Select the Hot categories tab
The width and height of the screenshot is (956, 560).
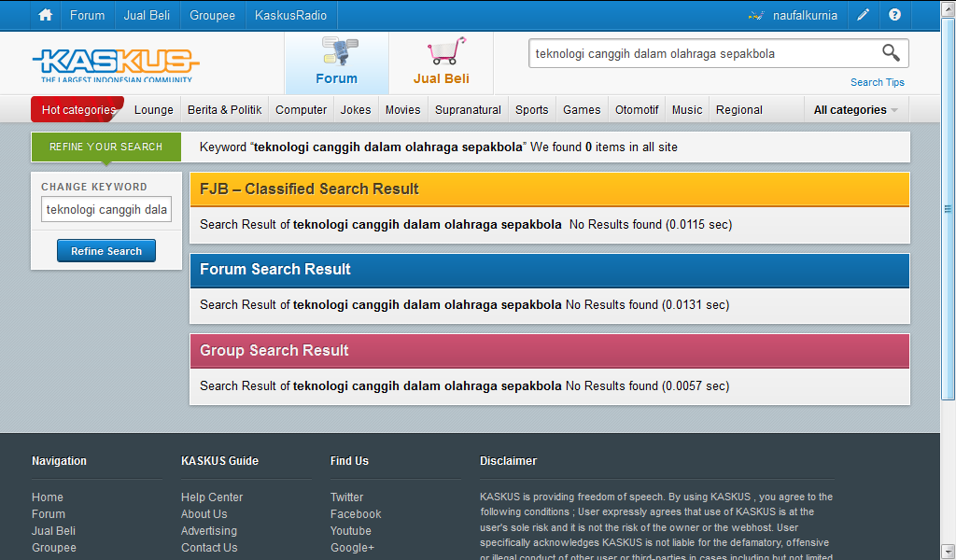(78, 110)
